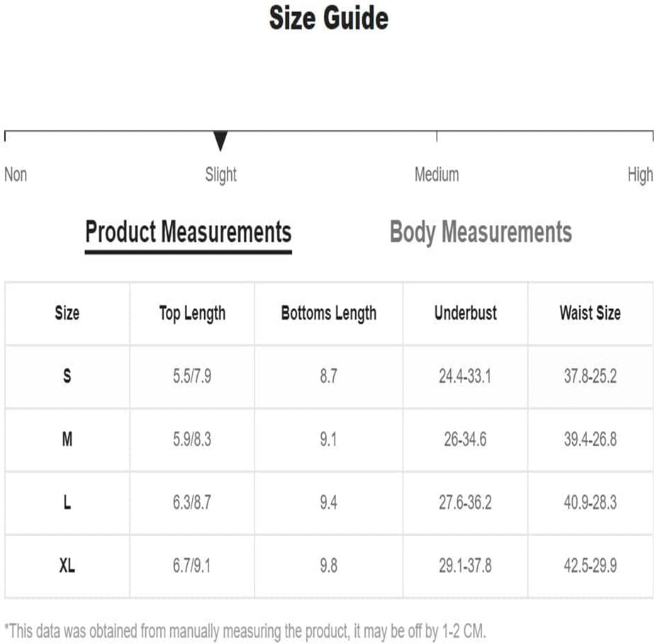Click the Top Length column header
The width and height of the screenshot is (655, 644).
click(192, 313)
